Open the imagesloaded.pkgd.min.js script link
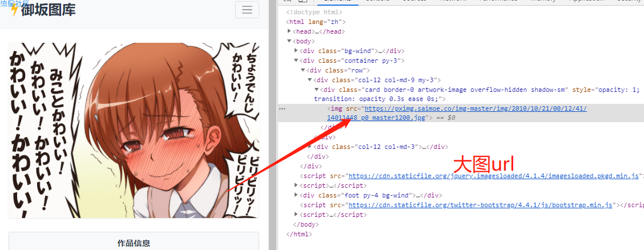This screenshot has height=250, width=644. (494, 176)
